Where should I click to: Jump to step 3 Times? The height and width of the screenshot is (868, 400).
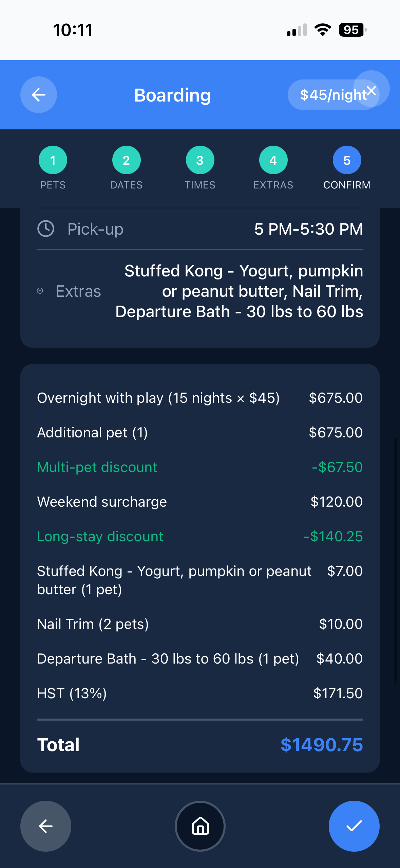click(x=200, y=160)
